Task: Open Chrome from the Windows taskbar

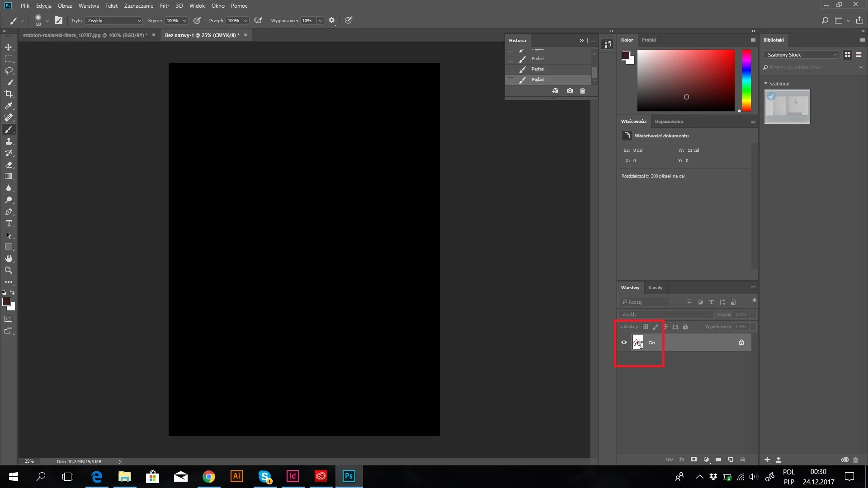Action: pyautogui.click(x=209, y=476)
